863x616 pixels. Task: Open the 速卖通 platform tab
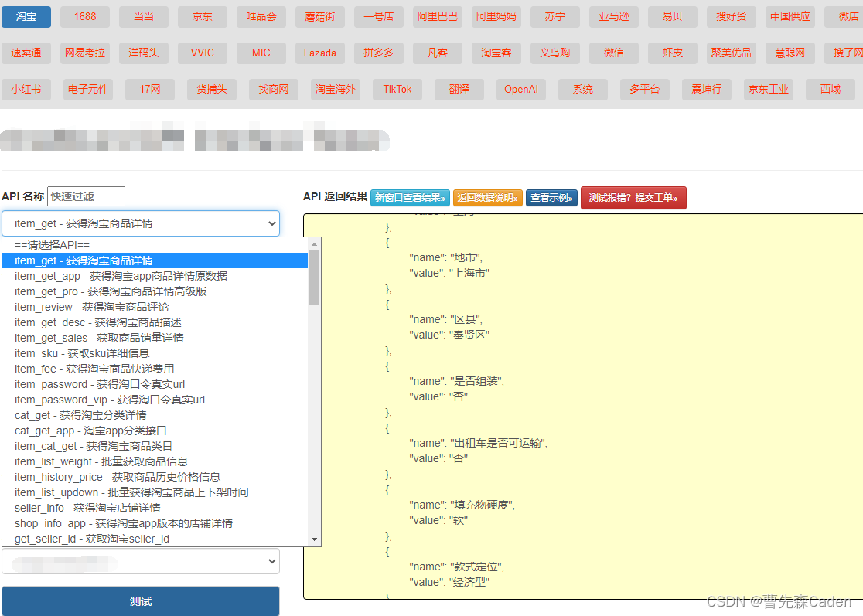[x=26, y=53]
